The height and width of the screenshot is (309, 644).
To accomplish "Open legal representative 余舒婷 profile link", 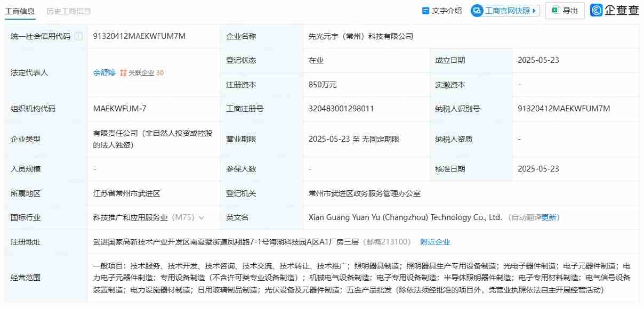I will [104, 72].
